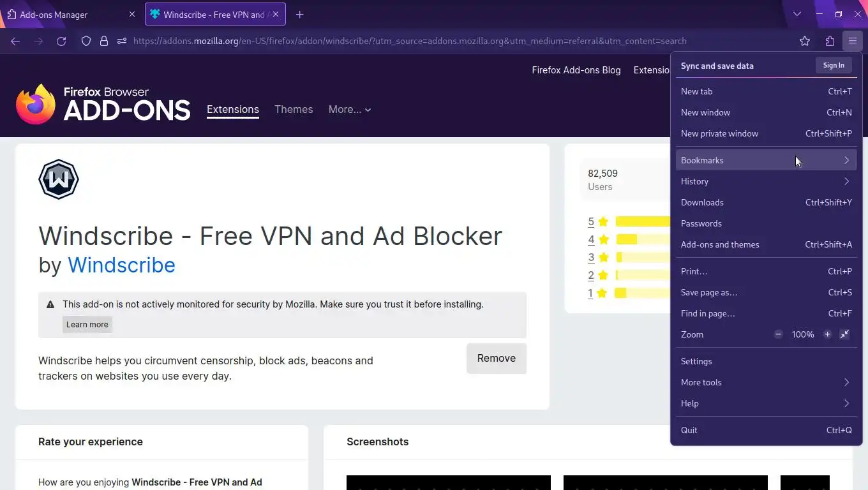Remove the Windscribe add-on
Image resolution: width=868 pixels, height=490 pixels.
click(x=497, y=358)
